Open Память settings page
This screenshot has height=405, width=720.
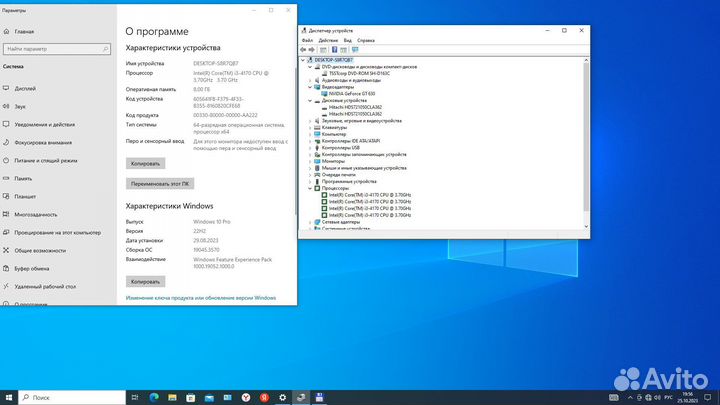(x=23, y=179)
